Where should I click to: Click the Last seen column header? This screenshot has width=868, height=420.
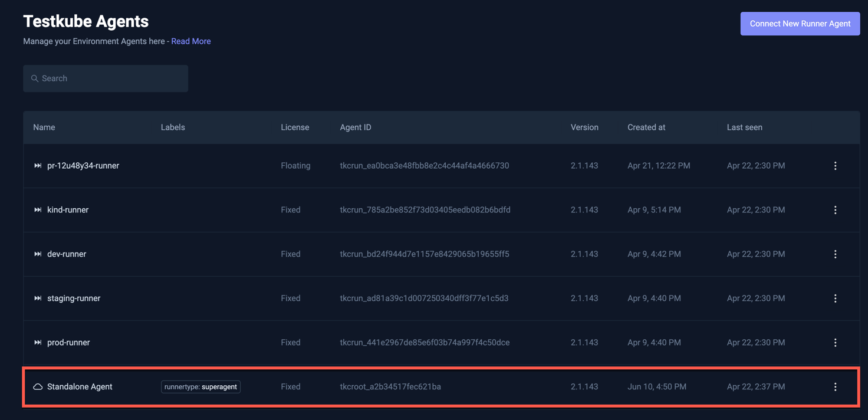744,127
